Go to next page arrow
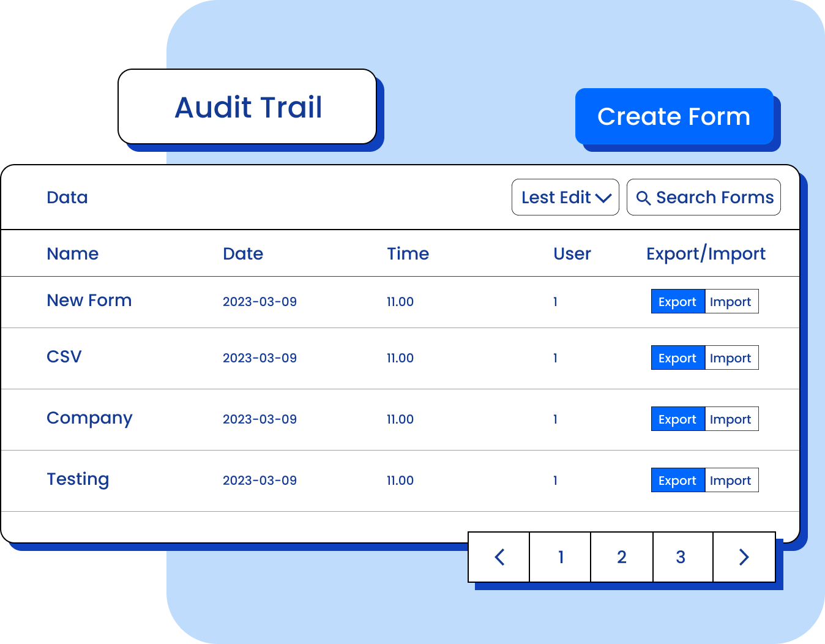The height and width of the screenshot is (644, 825). pyautogui.click(x=744, y=557)
